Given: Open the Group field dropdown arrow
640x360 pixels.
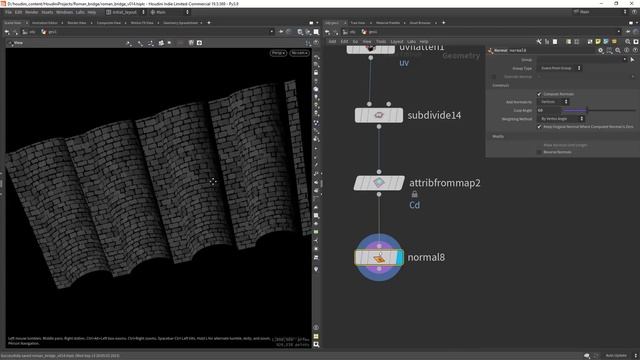Looking at the screenshot, I should pos(624,60).
